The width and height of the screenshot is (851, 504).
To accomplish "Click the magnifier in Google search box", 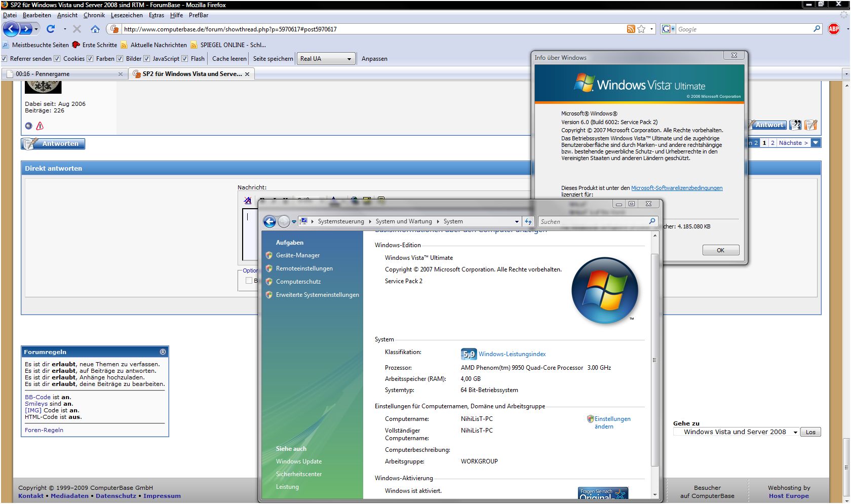I will click(x=817, y=29).
